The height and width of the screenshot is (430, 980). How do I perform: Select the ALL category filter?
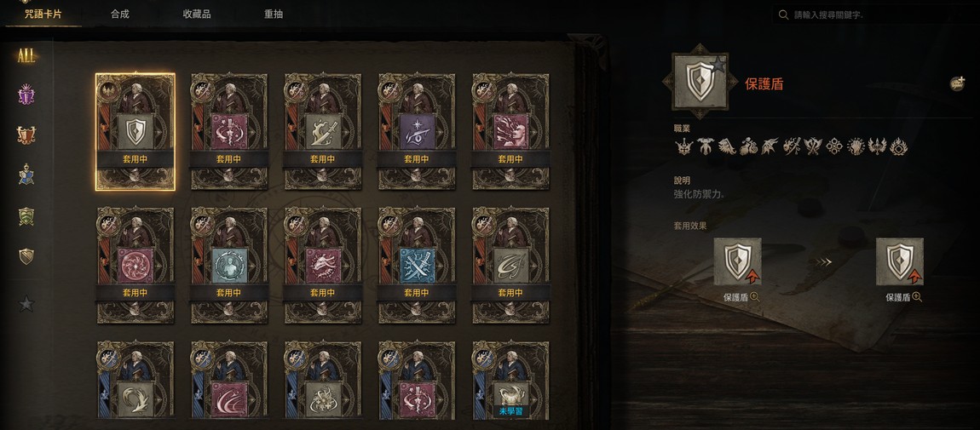[26, 55]
